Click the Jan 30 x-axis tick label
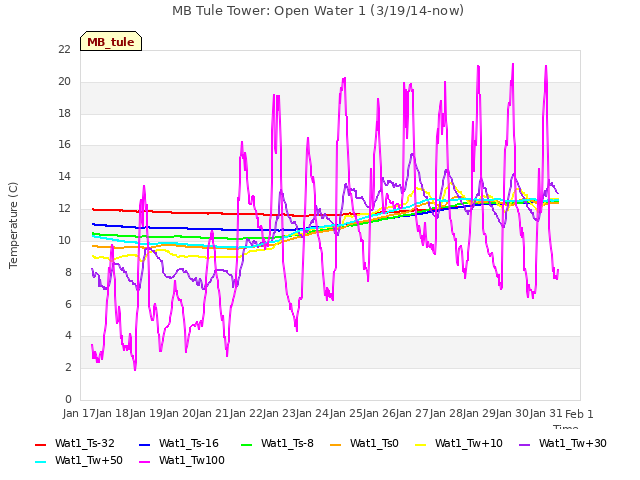 (514, 413)
